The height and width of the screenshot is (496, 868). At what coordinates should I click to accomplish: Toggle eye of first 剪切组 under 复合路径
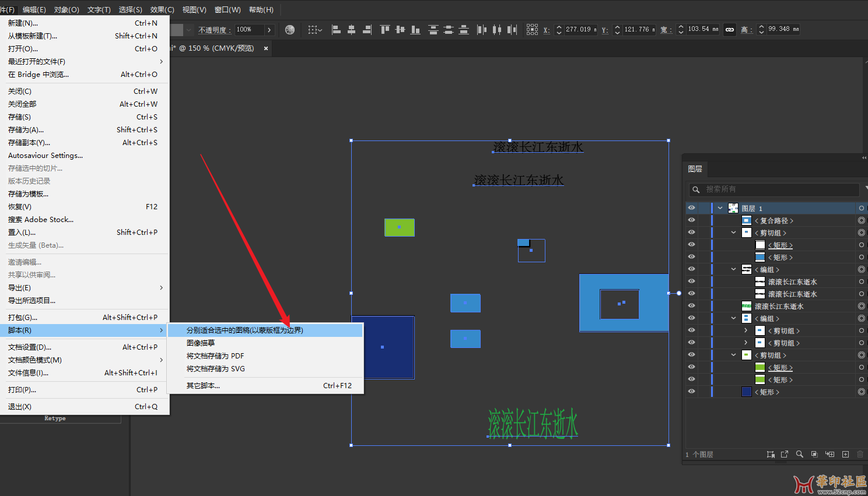691,233
